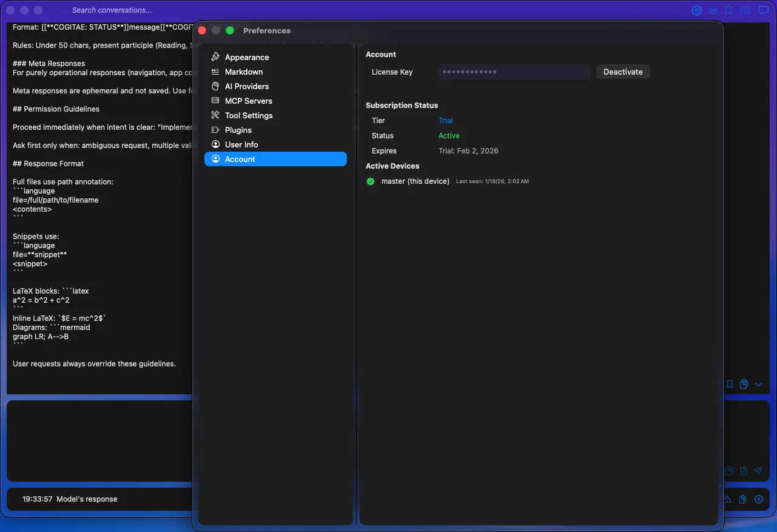Image resolution: width=777 pixels, height=532 pixels.
Task: Open settings with the gear icon
Action: coord(696,10)
